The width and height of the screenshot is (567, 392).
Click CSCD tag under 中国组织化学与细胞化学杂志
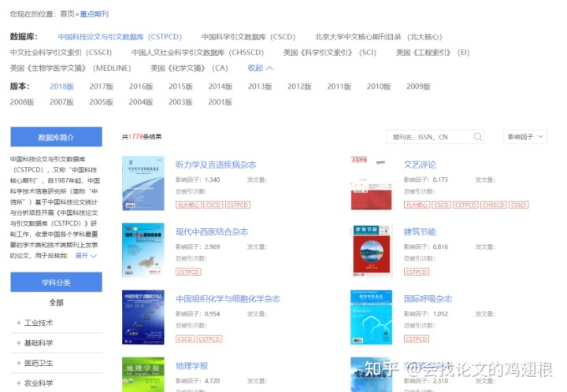pos(185,339)
